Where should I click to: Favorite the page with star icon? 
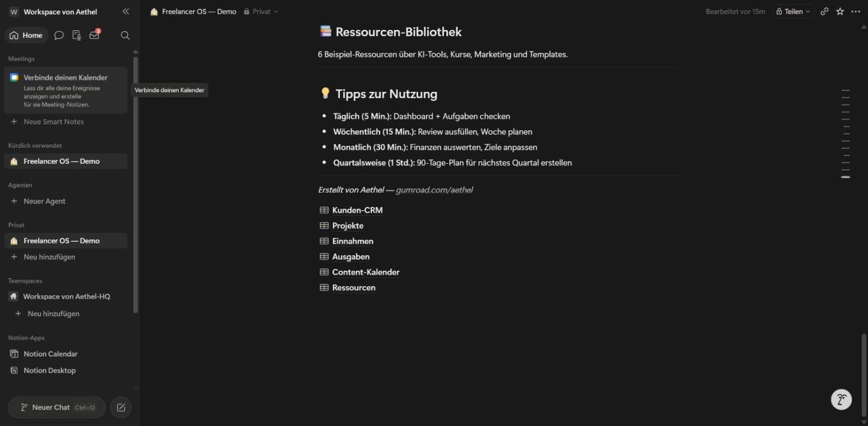(x=840, y=12)
